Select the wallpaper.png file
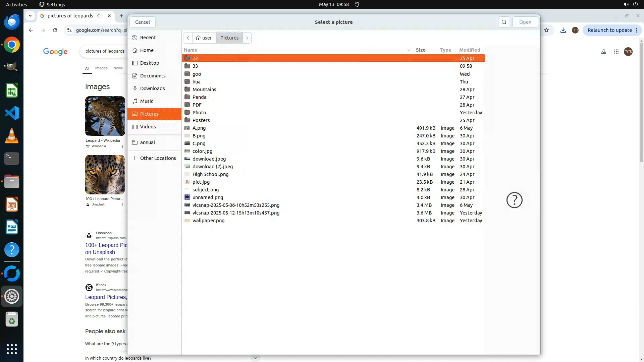The height and width of the screenshot is (362, 644). point(208,221)
